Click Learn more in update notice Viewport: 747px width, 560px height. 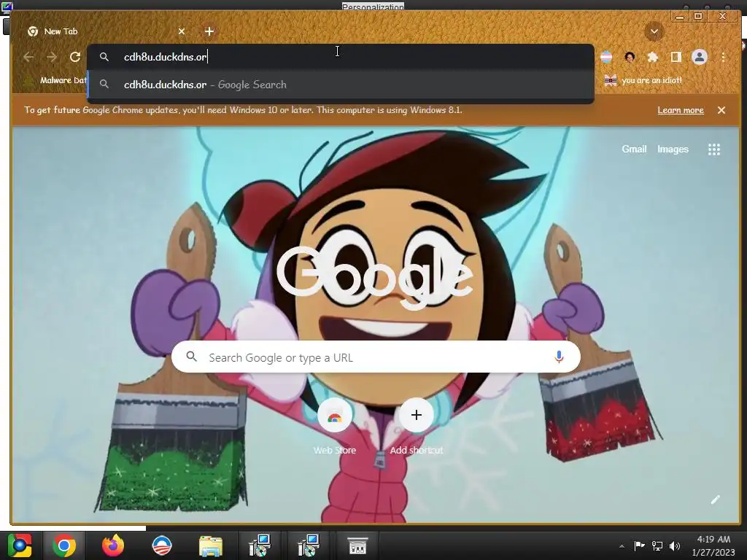681,110
